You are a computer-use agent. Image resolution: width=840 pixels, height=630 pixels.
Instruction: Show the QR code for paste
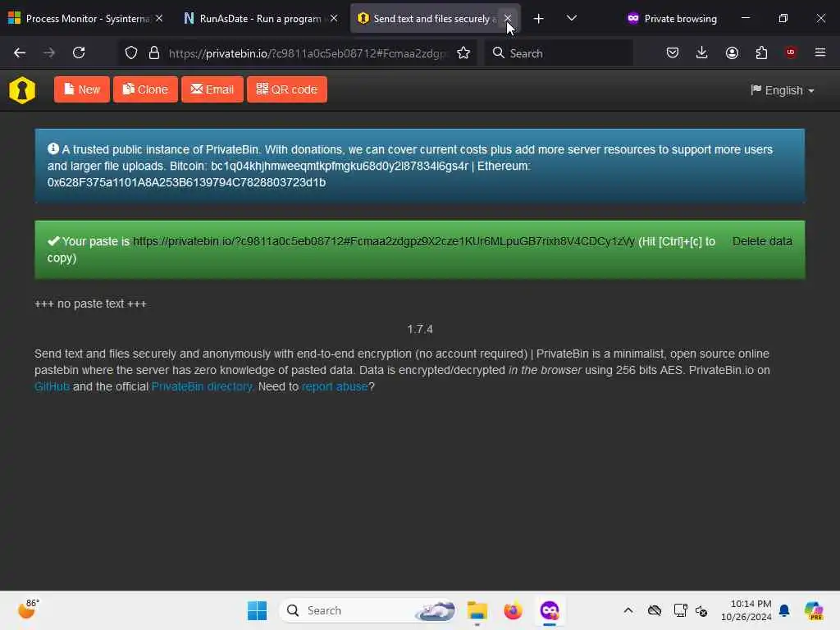[286, 89]
